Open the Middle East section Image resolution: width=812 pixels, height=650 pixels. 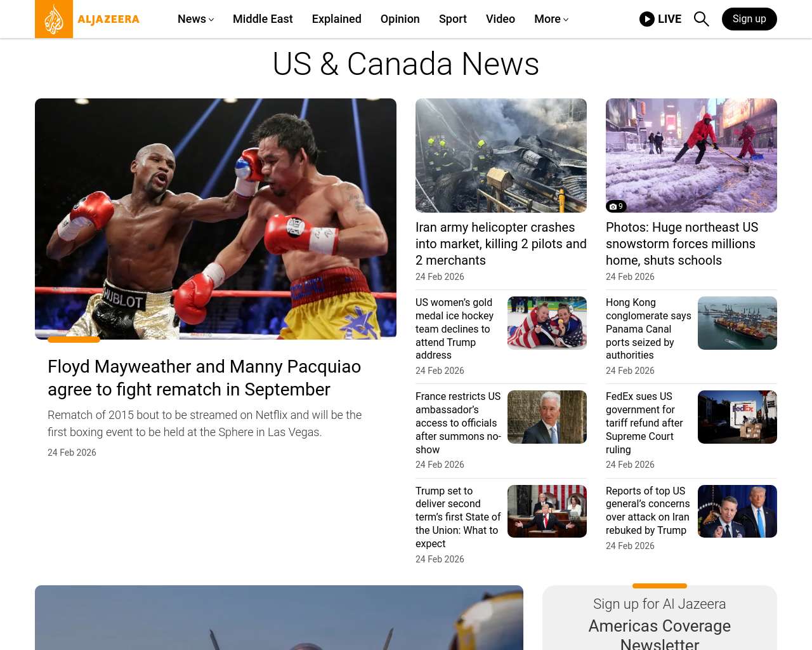(x=263, y=19)
